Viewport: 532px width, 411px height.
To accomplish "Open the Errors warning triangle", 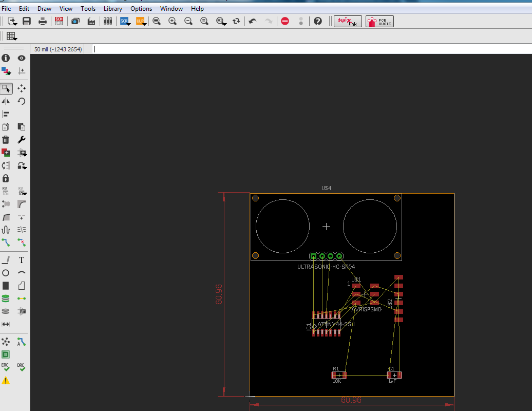I will [6, 381].
